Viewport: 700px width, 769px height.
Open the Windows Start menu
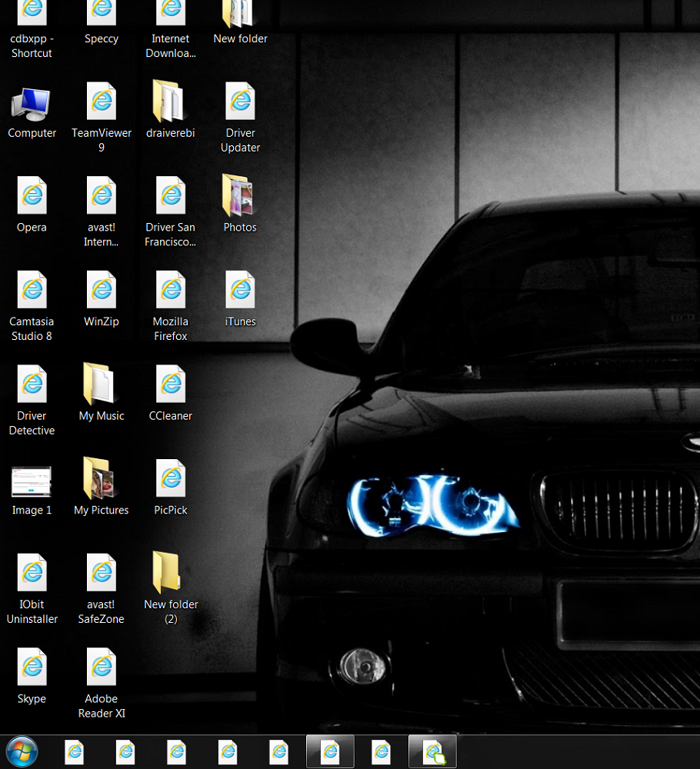[22, 752]
